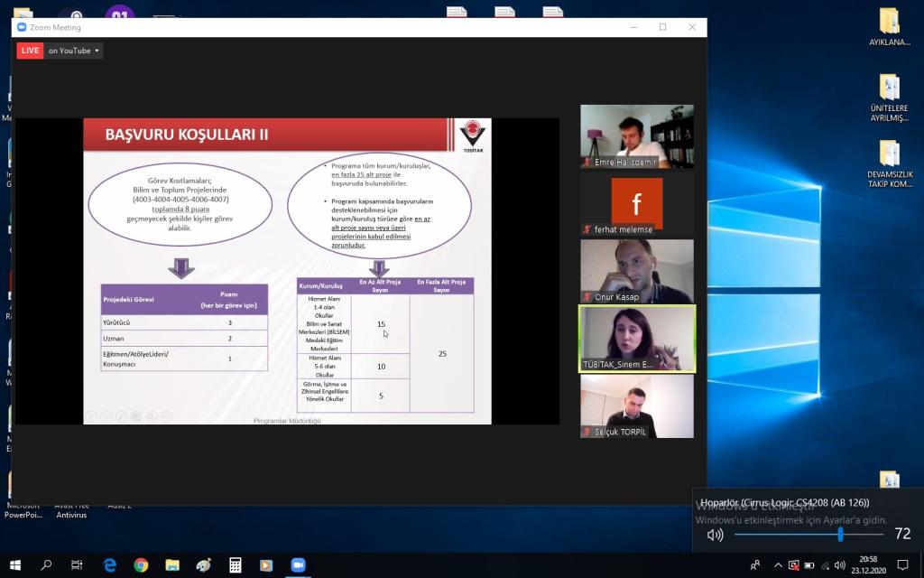The width and height of the screenshot is (924, 578).
Task: Show hidden system tray icons chevron
Action: [x=778, y=565]
